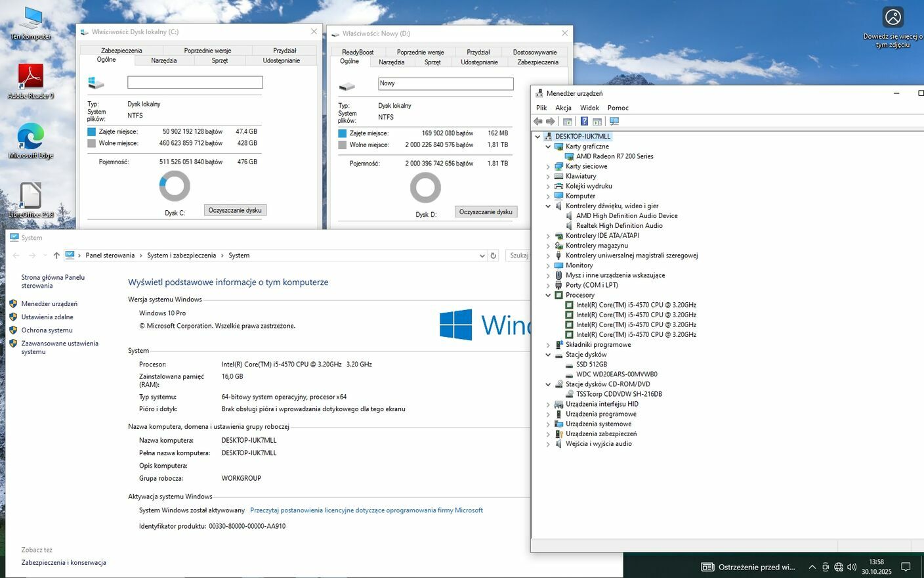Collapse the Procesory tree node
This screenshot has height=578, width=924.
click(548, 296)
